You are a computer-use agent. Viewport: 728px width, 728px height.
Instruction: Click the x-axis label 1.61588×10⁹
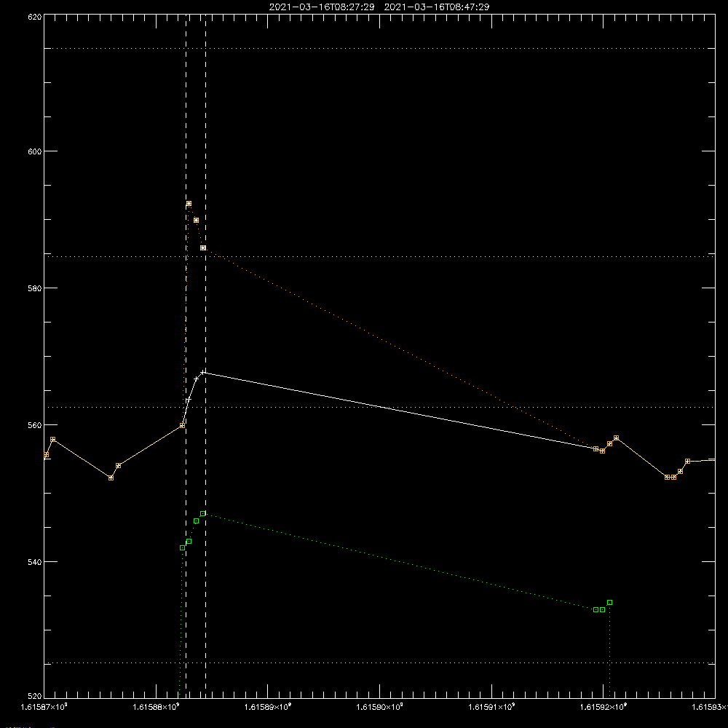click(x=157, y=707)
